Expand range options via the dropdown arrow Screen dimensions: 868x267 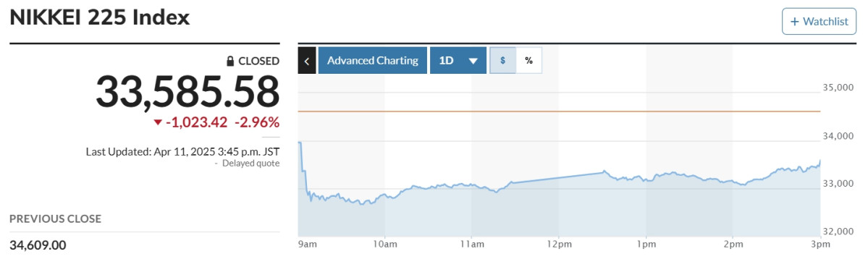pyautogui.click(x=473, y=61)
